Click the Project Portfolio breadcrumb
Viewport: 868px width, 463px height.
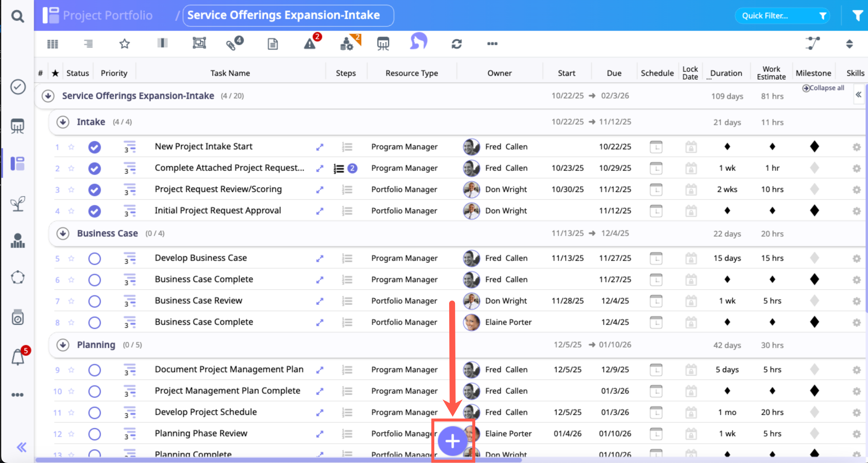[107, 15]
